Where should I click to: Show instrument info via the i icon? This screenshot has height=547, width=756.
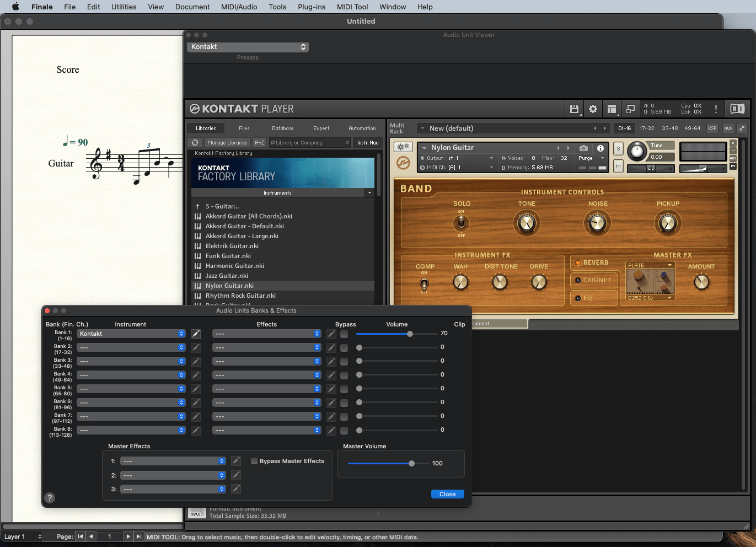[x=600, y=148]
